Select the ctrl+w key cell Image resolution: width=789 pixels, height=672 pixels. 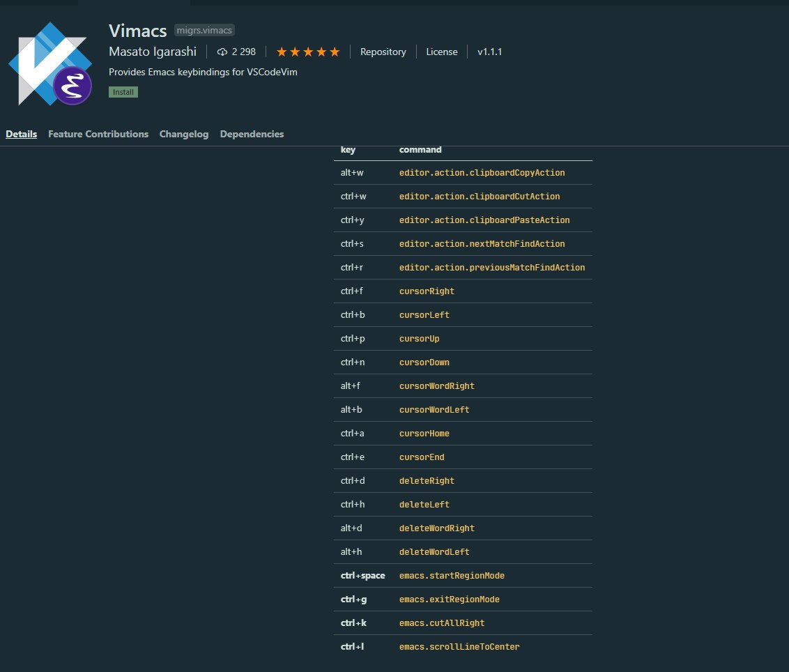pos(353,197)
